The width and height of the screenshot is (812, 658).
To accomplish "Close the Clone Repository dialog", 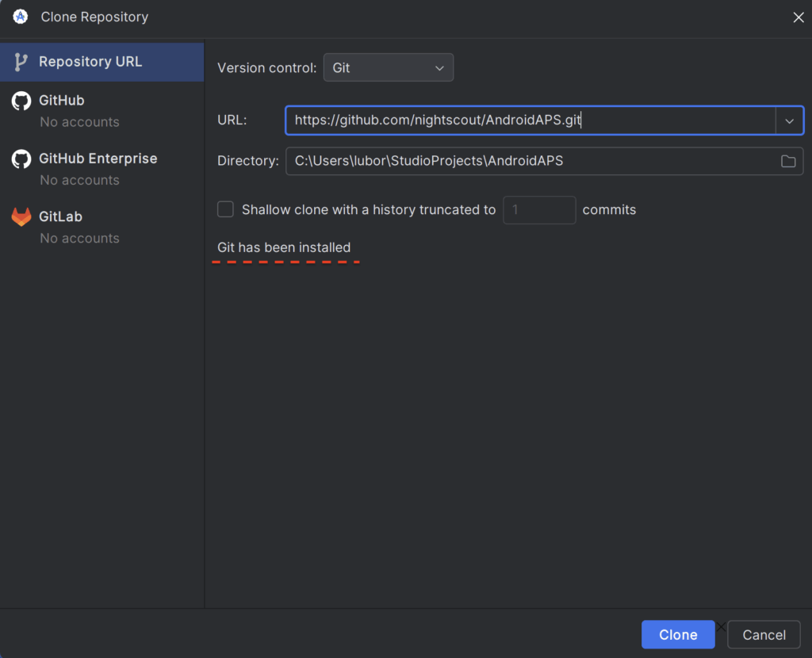I will [798, 17].
